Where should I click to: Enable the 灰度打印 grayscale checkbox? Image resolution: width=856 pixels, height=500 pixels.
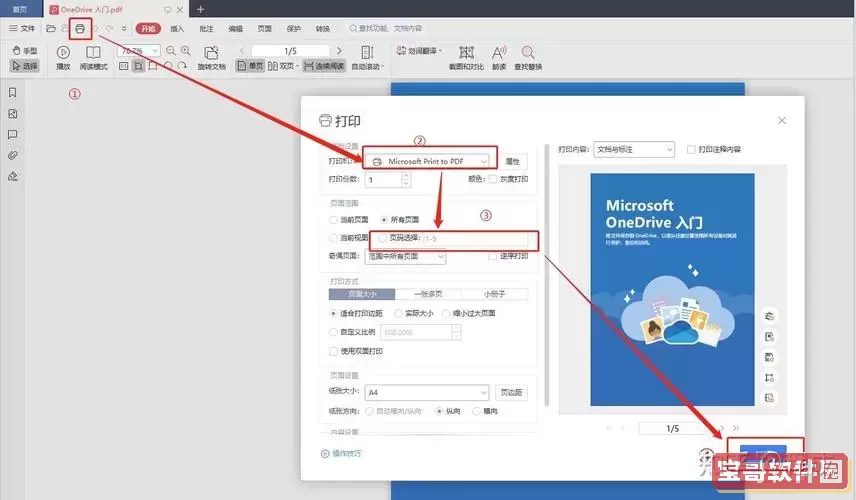[x=493, y=179]
